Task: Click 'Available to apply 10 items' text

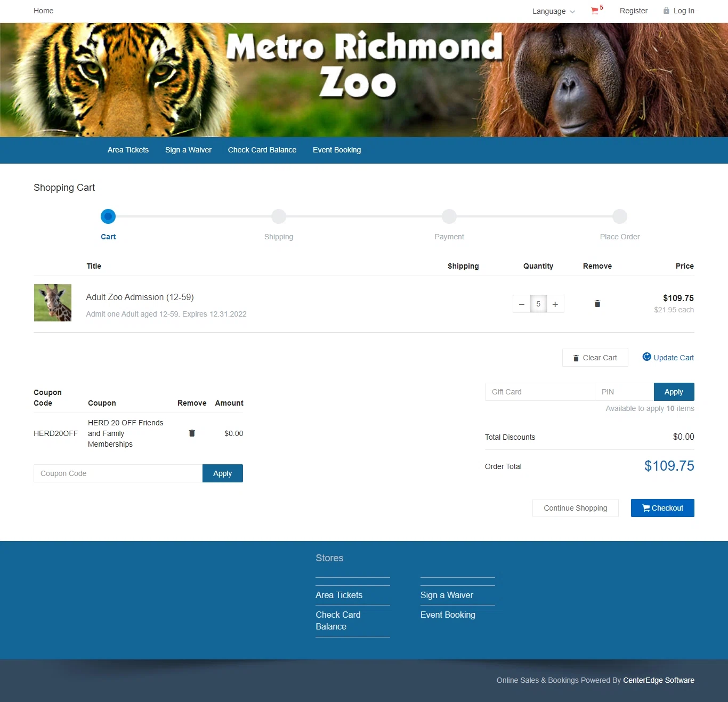Action: pyautogui.click(x=650, y=408)
